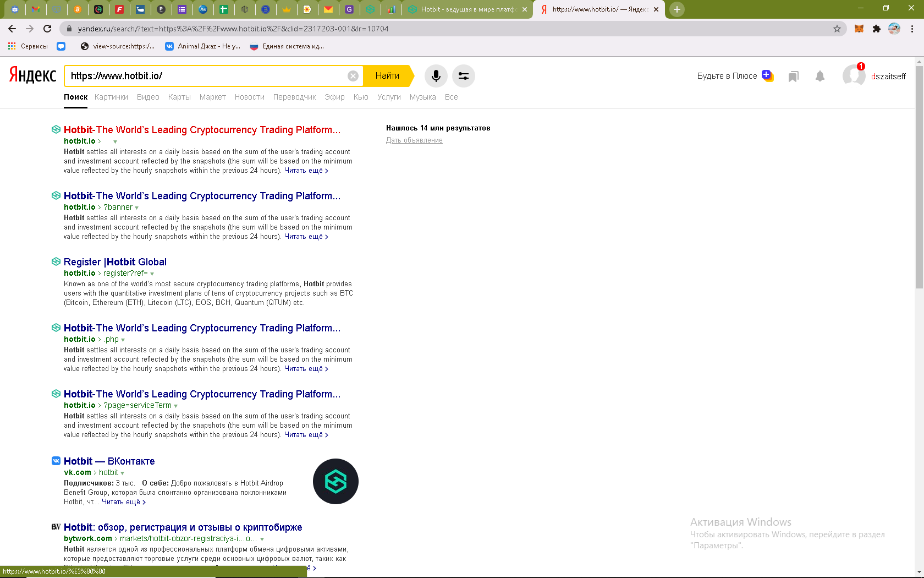
Task: Expand arrow next to ?banner result URL
Action: tap(137, 208)
